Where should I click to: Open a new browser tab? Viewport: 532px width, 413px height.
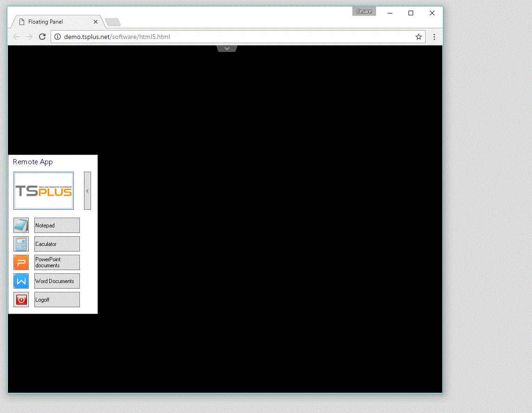pyautogui.click(x=113, y=22)
